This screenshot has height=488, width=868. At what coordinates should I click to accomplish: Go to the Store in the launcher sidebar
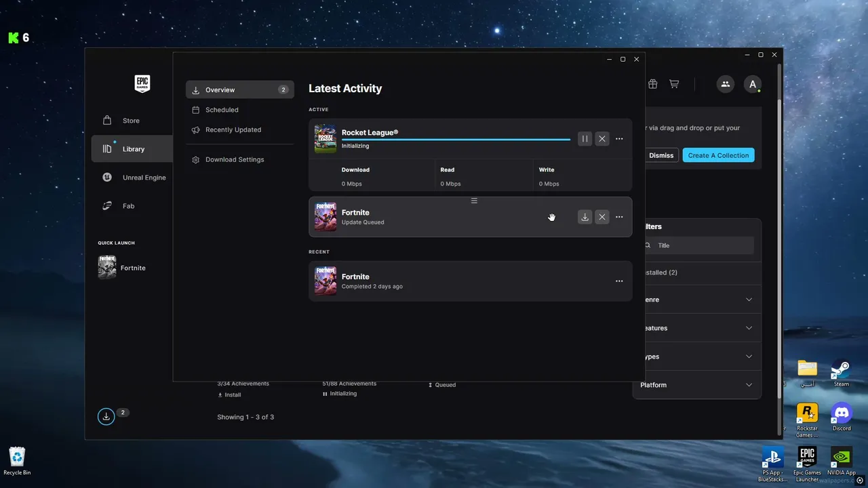132,121
